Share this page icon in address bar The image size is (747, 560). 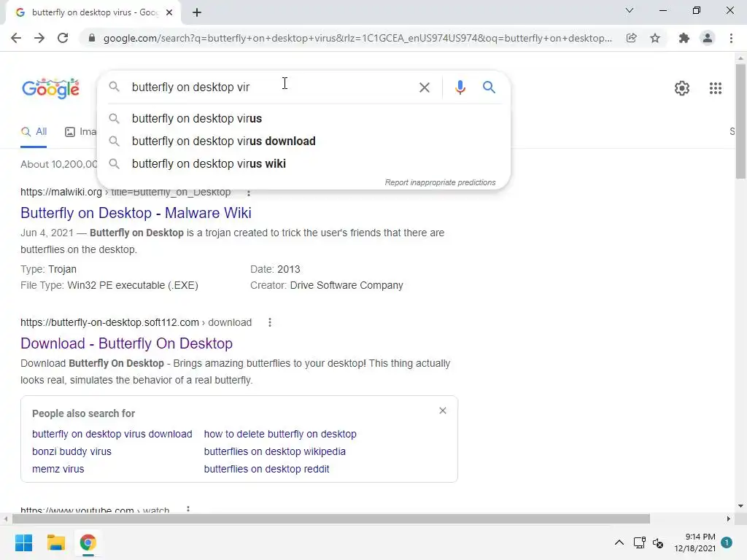point(631,38)
